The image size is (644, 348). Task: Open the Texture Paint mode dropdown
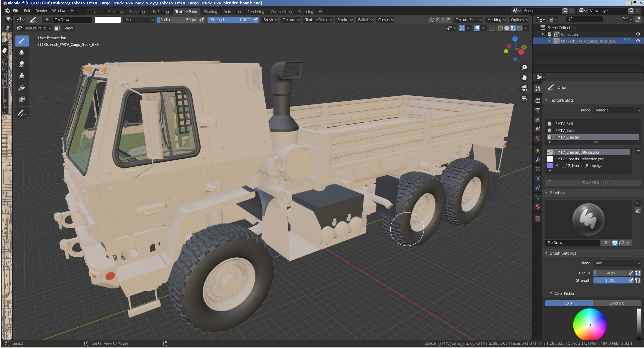[x=34, y=28]
